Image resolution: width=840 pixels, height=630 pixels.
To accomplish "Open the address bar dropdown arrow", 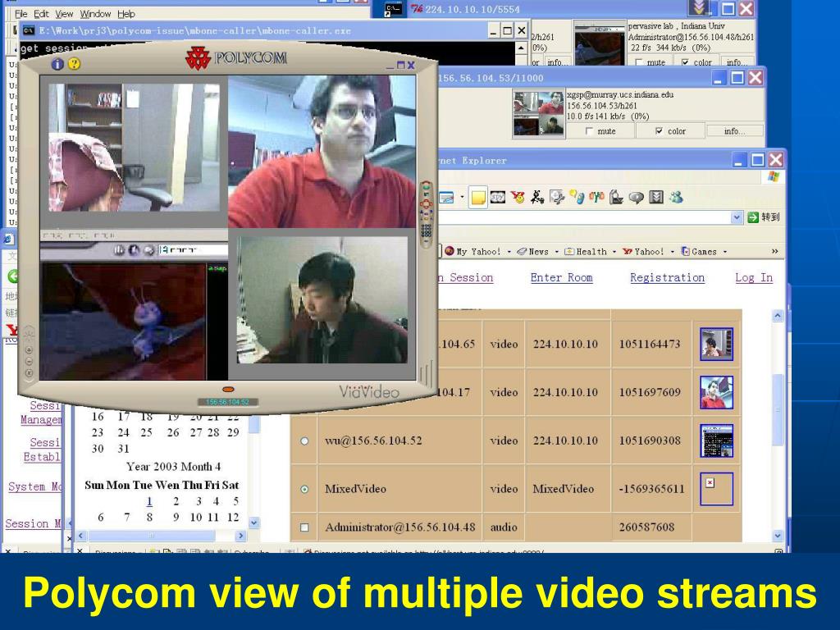I will (x=737, y=217).
